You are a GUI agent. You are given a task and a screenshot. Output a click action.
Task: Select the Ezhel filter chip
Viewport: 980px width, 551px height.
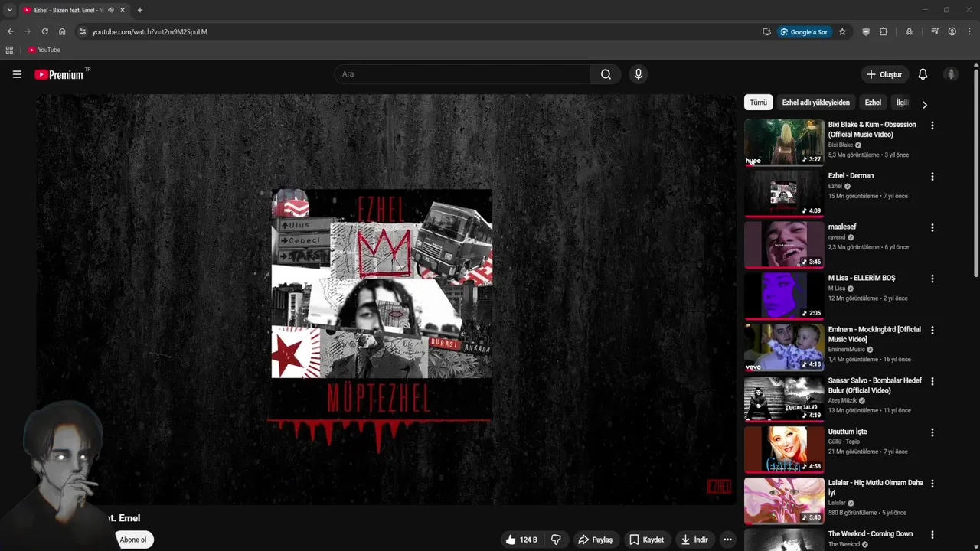873,103
